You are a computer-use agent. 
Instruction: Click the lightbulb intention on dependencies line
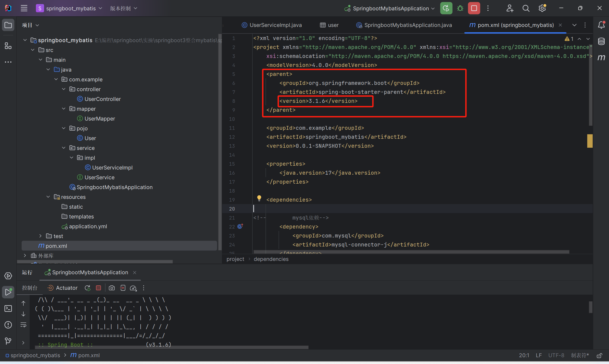[259, 198]
